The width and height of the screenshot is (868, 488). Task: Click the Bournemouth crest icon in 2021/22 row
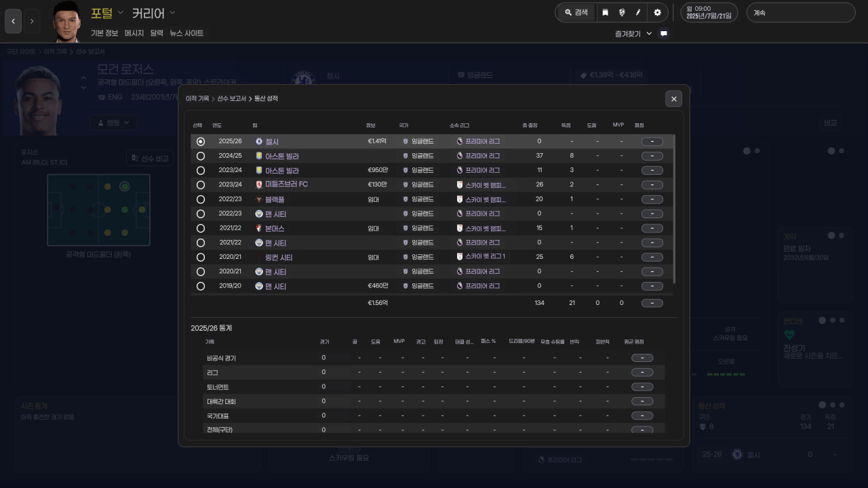coord(259,228)
